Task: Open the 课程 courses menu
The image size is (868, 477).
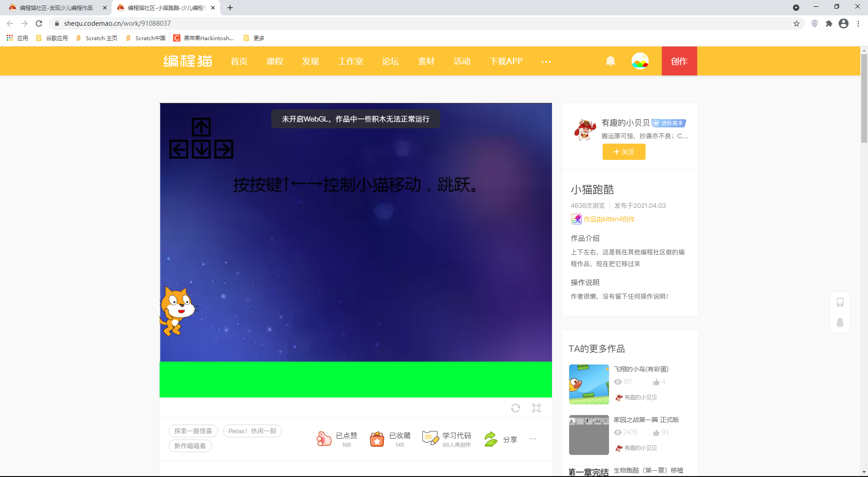Action: 275,61
